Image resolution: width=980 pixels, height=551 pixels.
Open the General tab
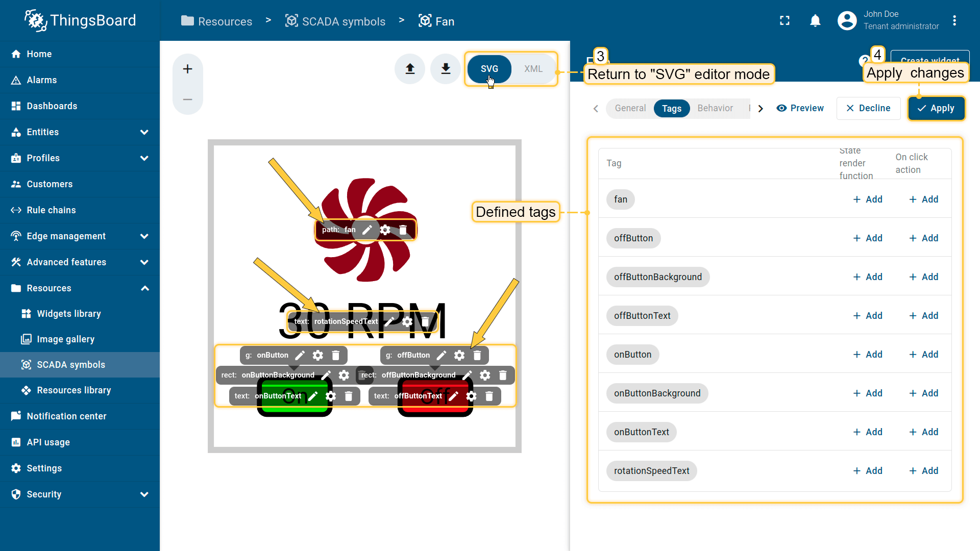tap(630, 108)
